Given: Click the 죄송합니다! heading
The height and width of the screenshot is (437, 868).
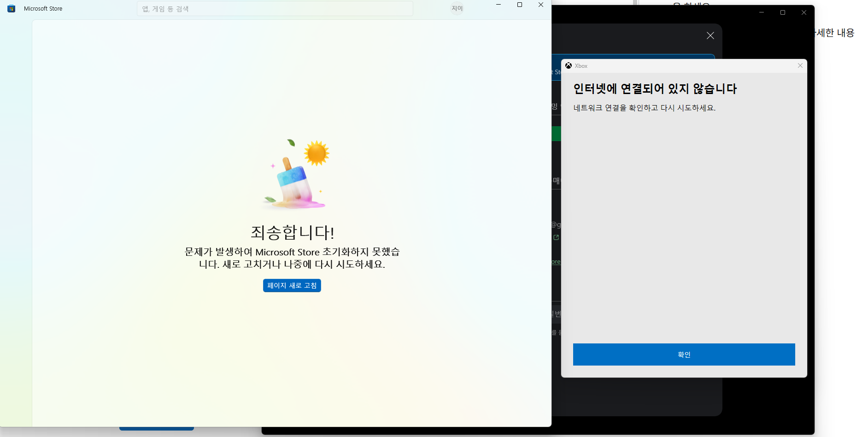Looking at the screenshot, I should 292,232.
